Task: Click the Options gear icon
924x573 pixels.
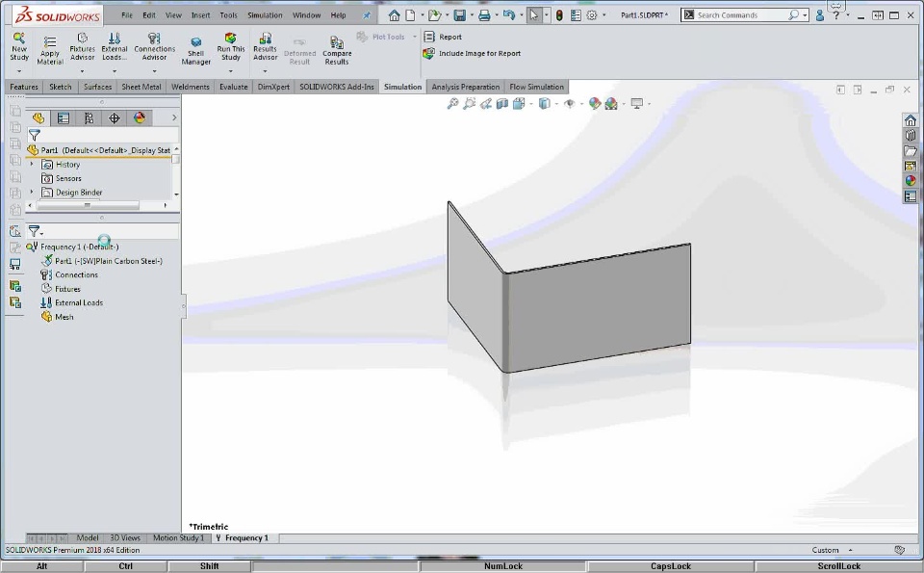Action: pos(592,15)
